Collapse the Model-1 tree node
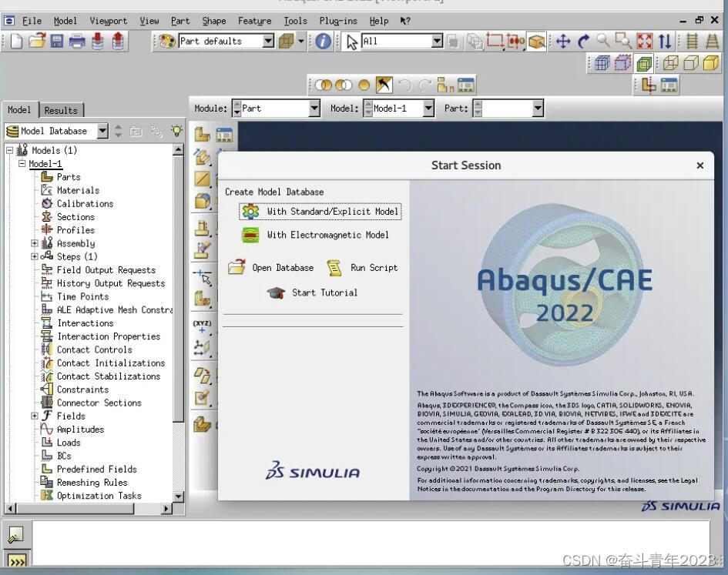Screen dimensions: 728x575 click(x=22, y=164)
